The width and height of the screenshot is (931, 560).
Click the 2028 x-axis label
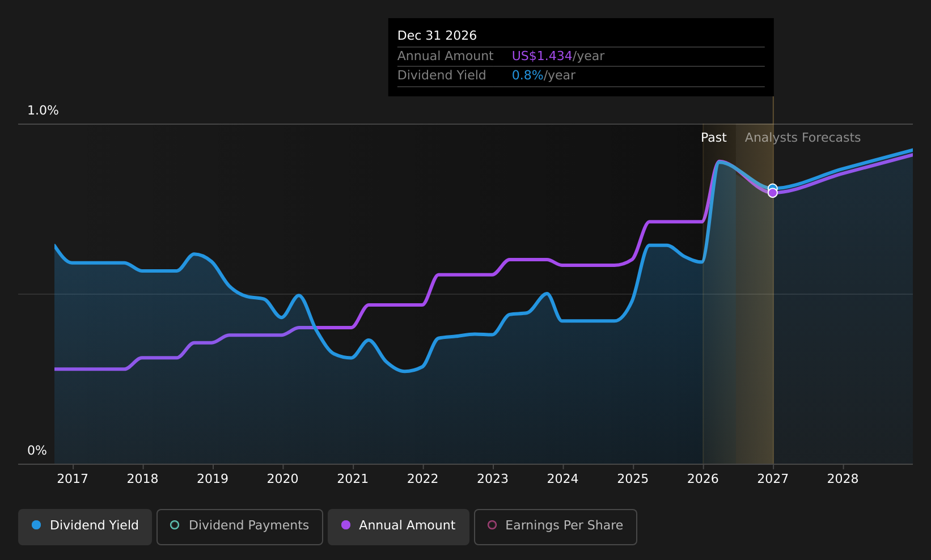click(843, 479)
